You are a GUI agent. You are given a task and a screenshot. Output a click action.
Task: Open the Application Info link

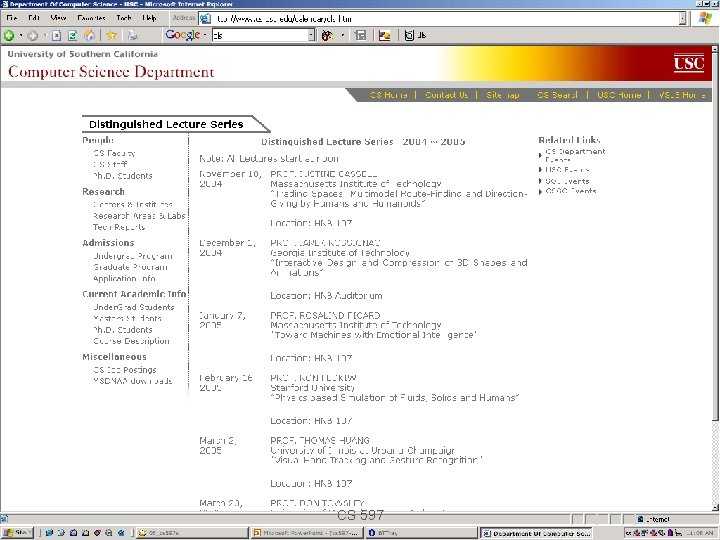click(124, 278)
